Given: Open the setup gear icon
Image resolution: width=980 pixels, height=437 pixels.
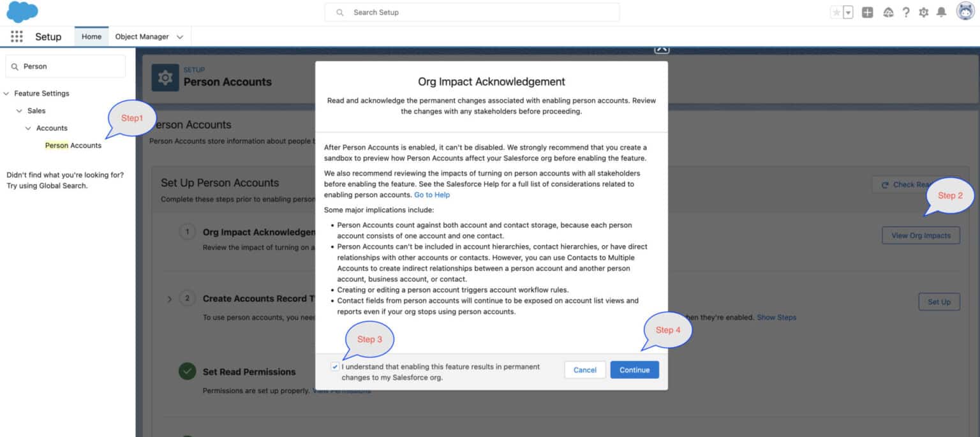Looking at the screenshot, I should 923,11.
